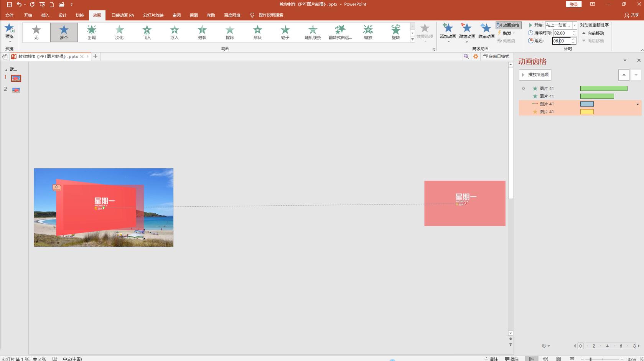Viewport: 644px width, 361px height.
Task: Open the 预览 (Preview) button menu
Action: coord(9,33)
